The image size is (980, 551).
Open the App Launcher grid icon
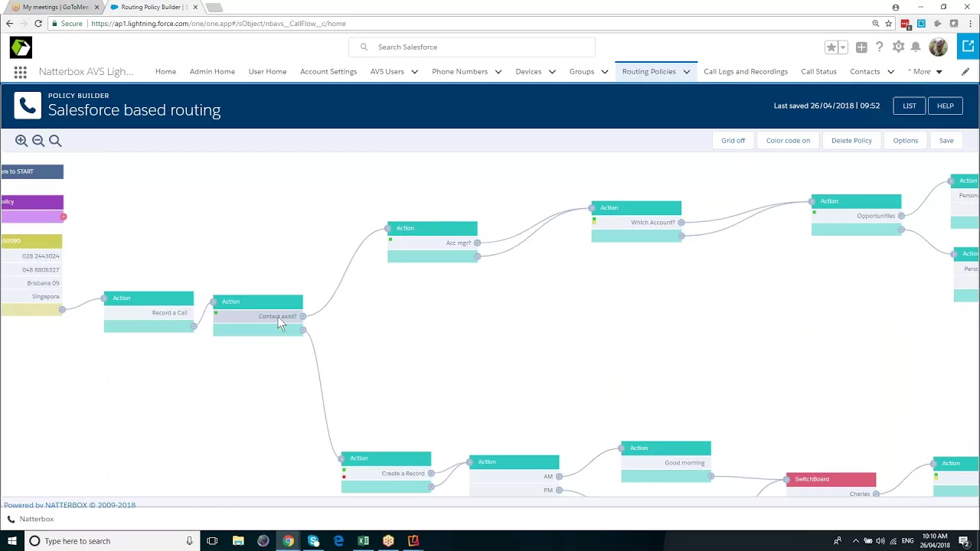coord(21,72)
